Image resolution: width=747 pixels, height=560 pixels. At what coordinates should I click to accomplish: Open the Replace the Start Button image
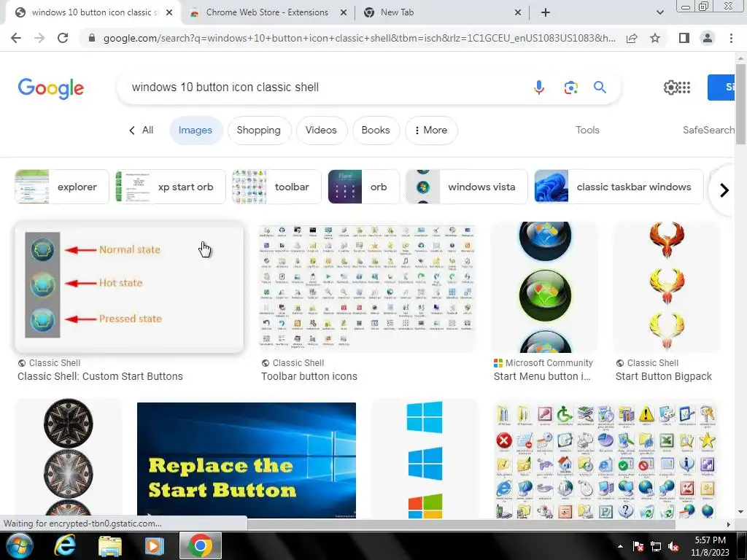tap(247, 459)
